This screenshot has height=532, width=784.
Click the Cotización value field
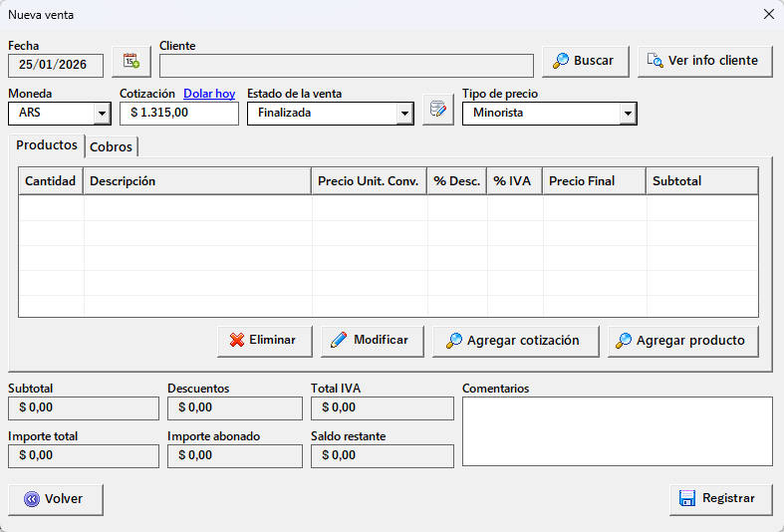tap(179, 114)
